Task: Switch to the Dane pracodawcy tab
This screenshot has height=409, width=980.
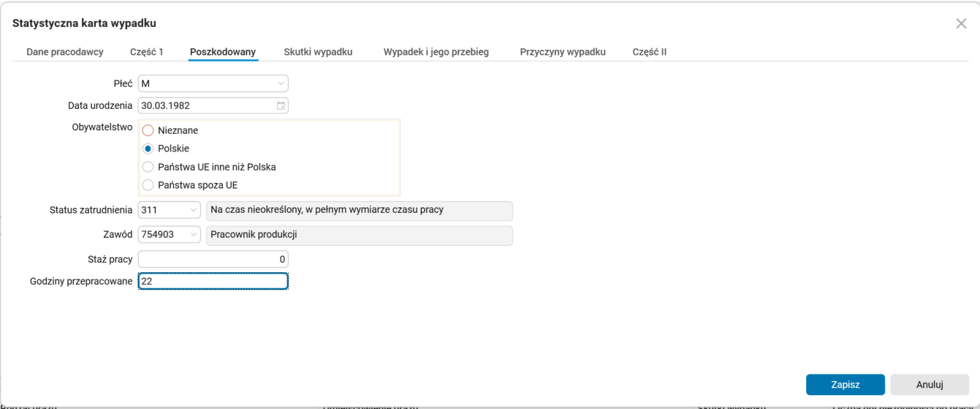Action: 65,52
